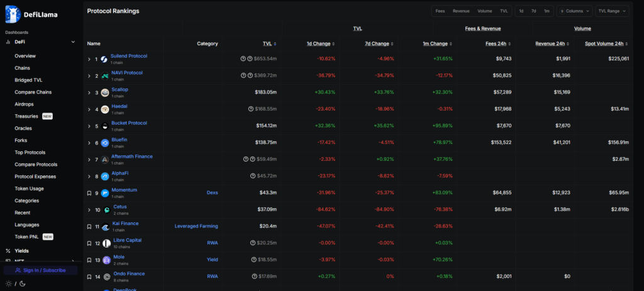Expand the Haedal row

click(x=89, y=109)
